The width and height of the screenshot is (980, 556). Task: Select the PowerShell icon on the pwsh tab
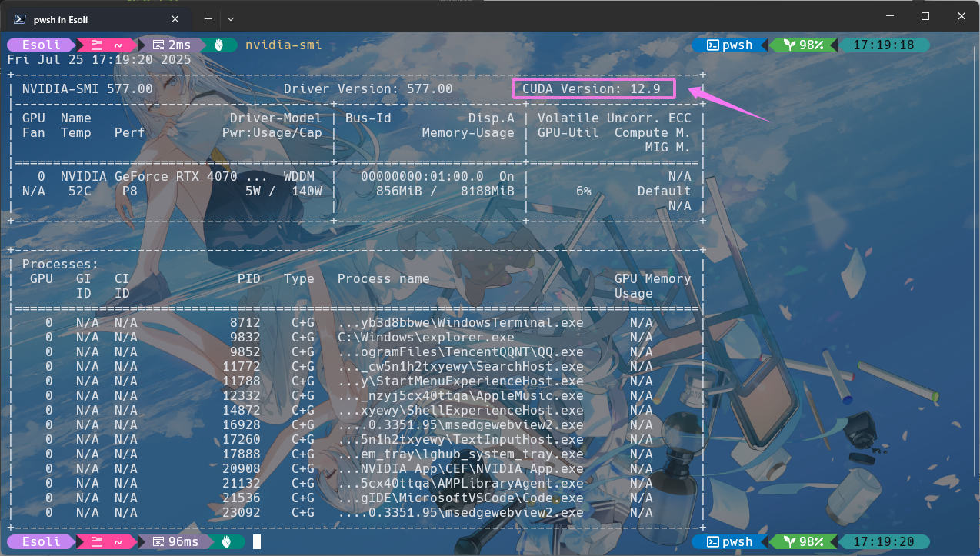(x=18, y=18)
